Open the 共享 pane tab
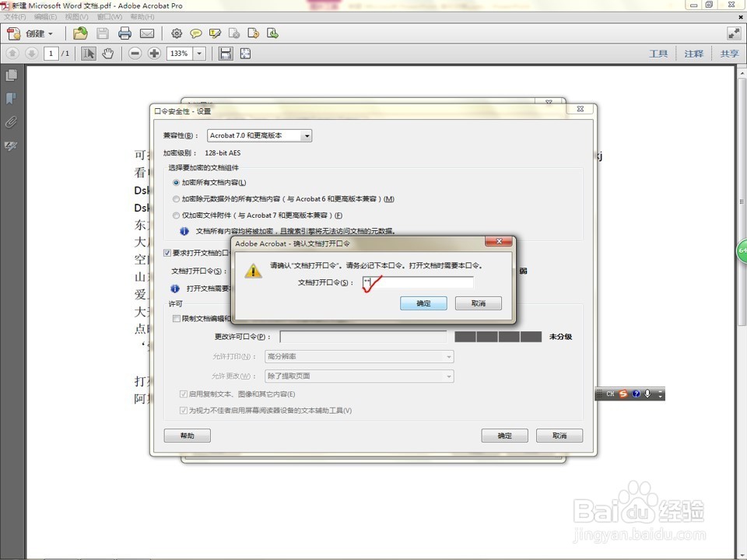This screenshot has width=747, height=560. tap(729, 54)
